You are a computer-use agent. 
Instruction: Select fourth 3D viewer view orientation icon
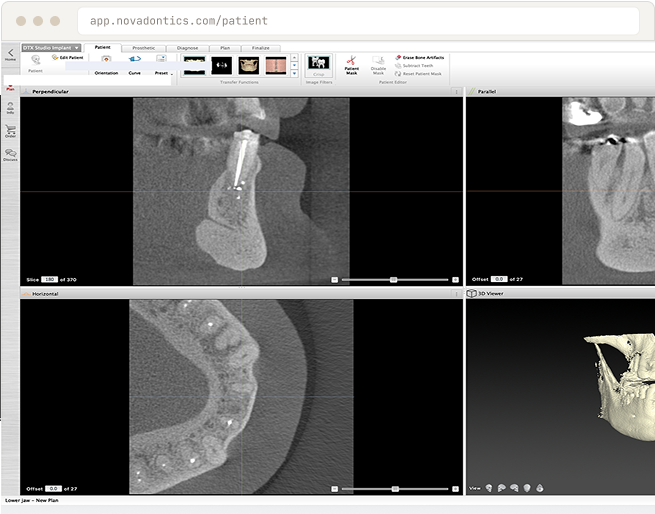pos(527,488)
